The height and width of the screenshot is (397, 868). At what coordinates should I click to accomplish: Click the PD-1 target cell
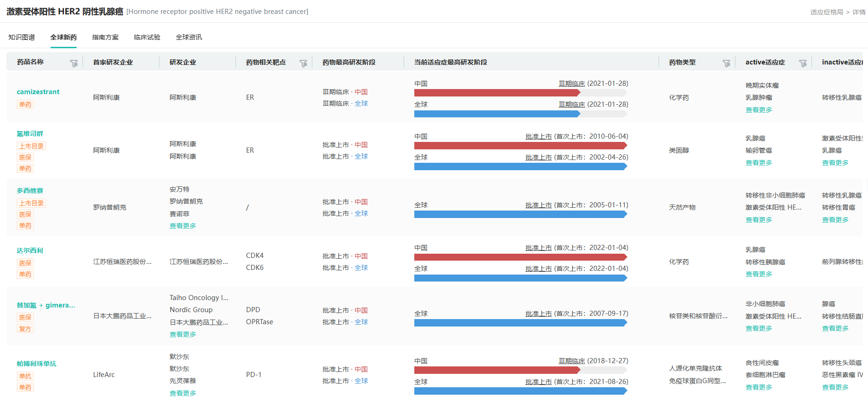[x=254, y=375]
